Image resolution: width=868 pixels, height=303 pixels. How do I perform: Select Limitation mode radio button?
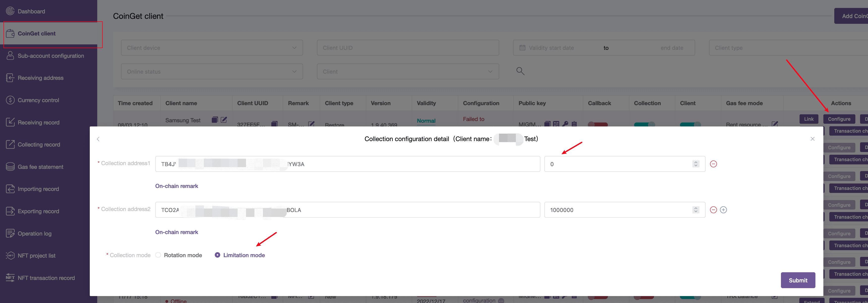point(217,255)
